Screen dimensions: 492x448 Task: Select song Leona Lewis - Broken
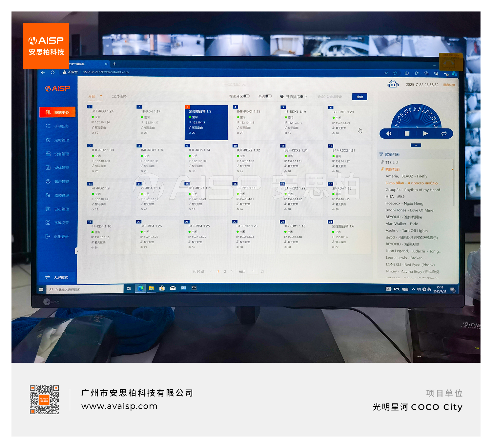[x=404, y=258]
